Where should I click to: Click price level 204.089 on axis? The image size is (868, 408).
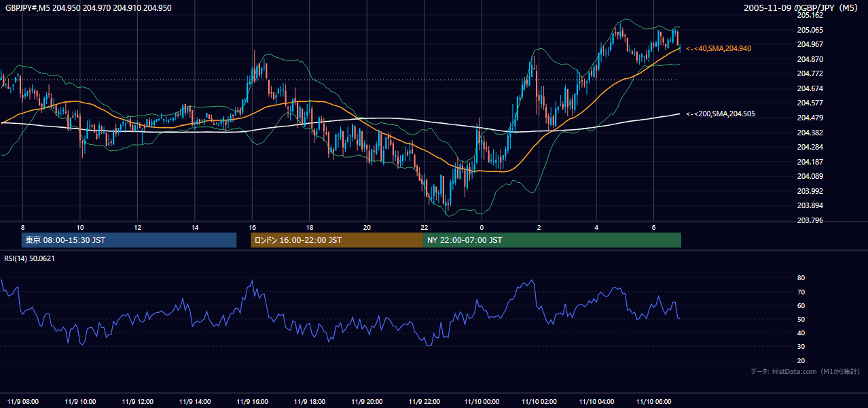810,176
